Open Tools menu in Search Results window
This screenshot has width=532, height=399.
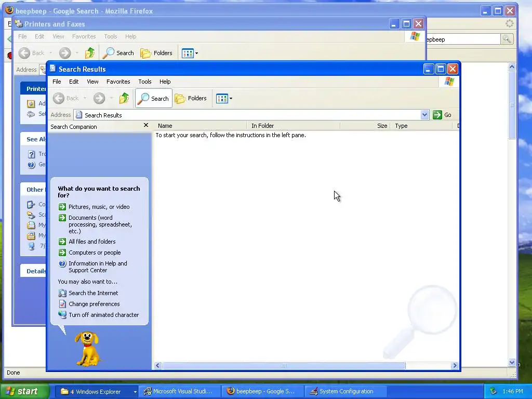[x=144, y=82]
